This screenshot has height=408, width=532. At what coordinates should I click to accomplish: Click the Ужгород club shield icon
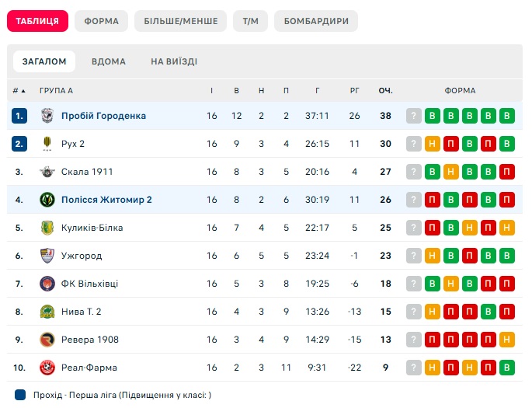47,256
